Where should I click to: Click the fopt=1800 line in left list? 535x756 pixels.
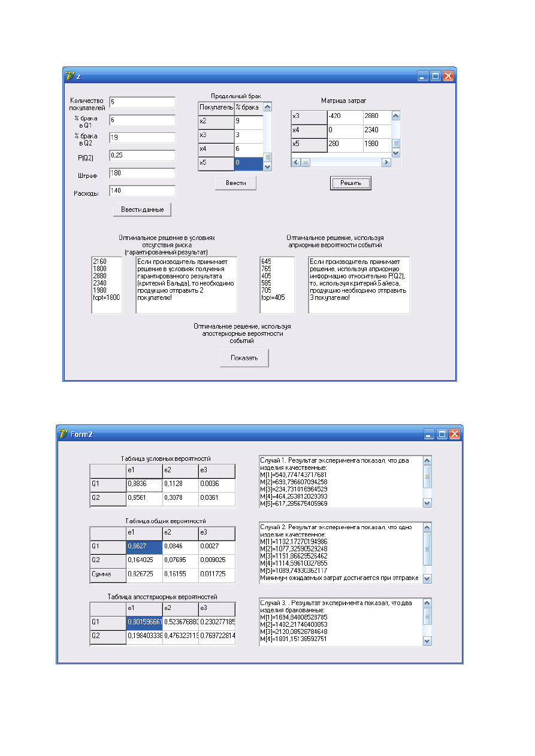tap(106, 297)
